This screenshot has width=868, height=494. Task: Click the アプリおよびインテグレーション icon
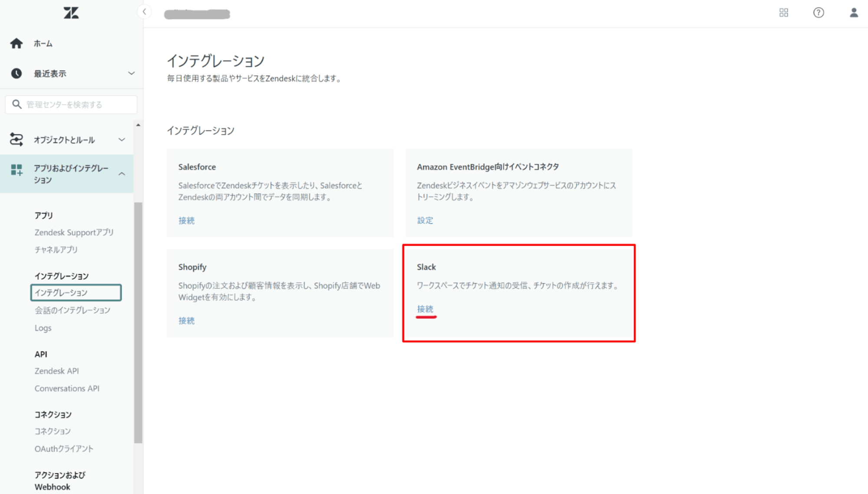click(x=16, y=170)
